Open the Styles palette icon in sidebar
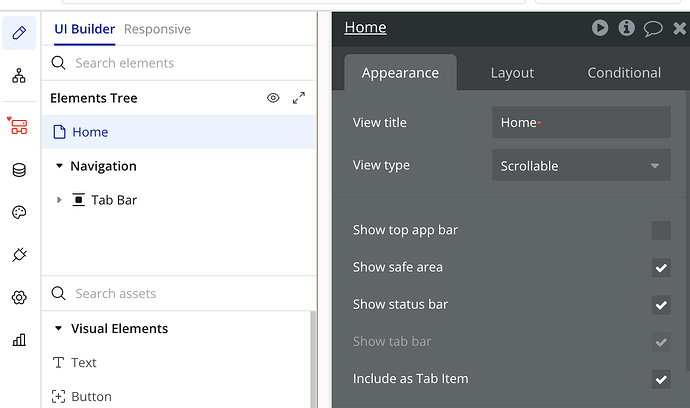Viewport: 690px width, 408px height. (19, 212)
